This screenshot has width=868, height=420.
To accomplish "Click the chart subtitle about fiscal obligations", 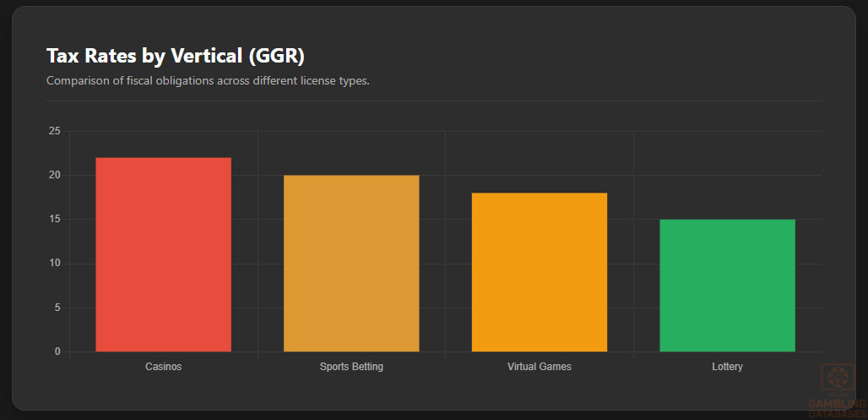I will (208, 81).
